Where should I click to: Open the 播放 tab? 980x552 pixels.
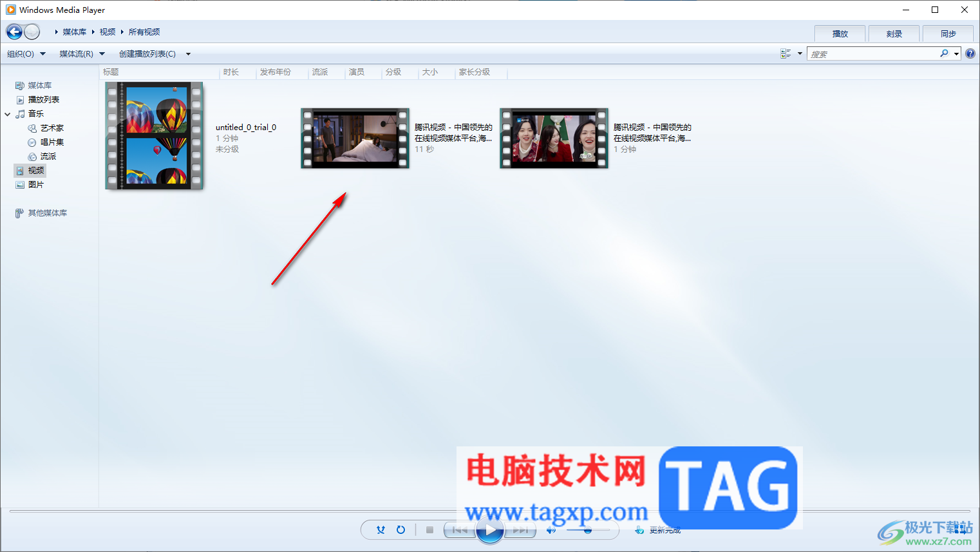[x=840, y=33]
